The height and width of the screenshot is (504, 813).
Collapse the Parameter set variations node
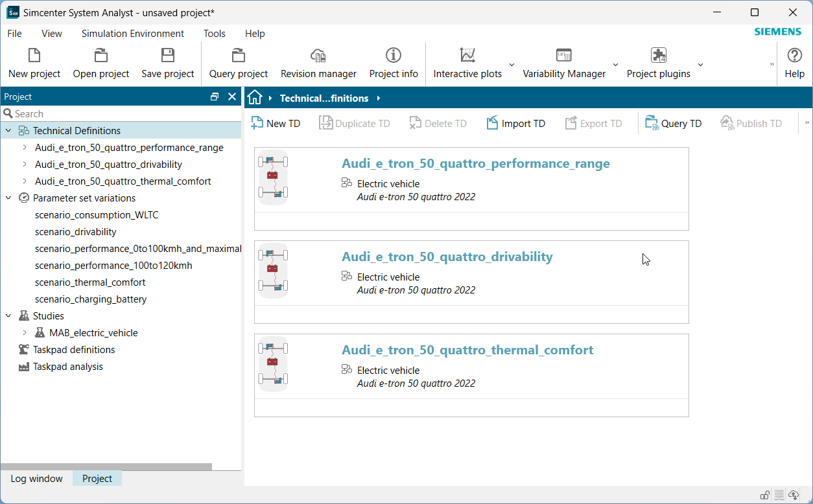coord(8,198)
